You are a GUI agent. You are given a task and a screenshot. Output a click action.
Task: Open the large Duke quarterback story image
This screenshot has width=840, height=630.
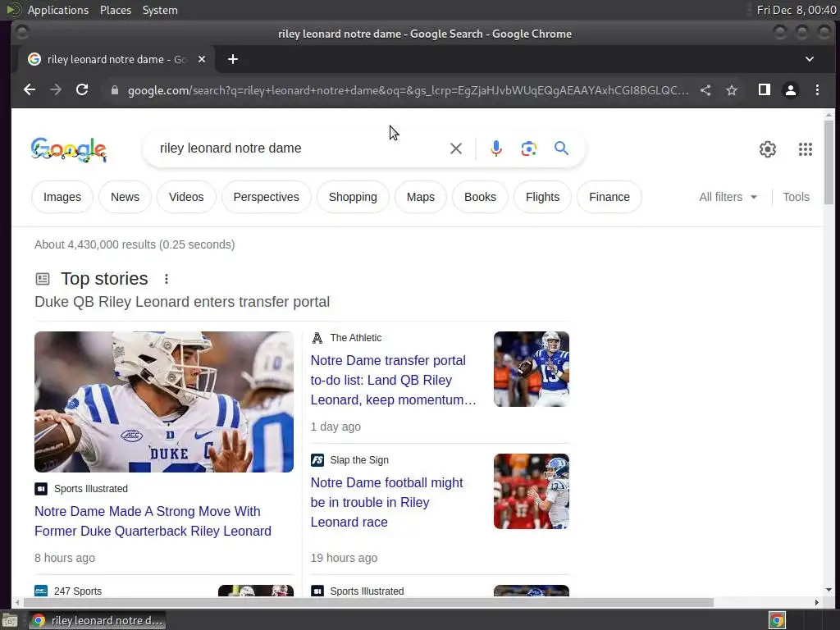coord(164,402)
